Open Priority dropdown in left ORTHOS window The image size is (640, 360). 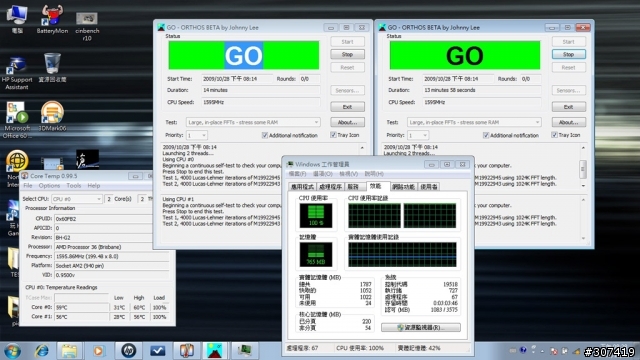[x=197, y=135]
